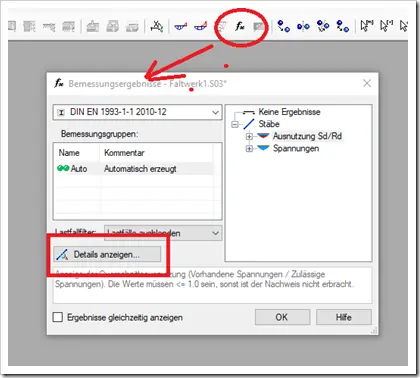The image size is (420, 378).
Task: Click the green status icon beside Auto
Action: tap(63, 168)
